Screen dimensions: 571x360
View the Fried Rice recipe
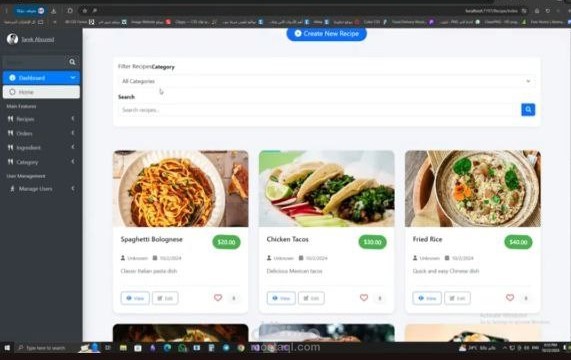(x=427, y=298)
